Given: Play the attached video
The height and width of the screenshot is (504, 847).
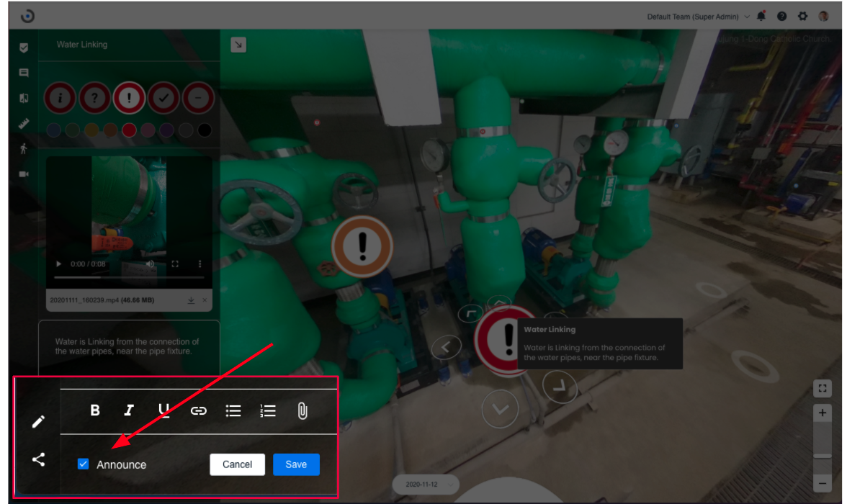Looking at the screenshot, I should pos(58,264).
